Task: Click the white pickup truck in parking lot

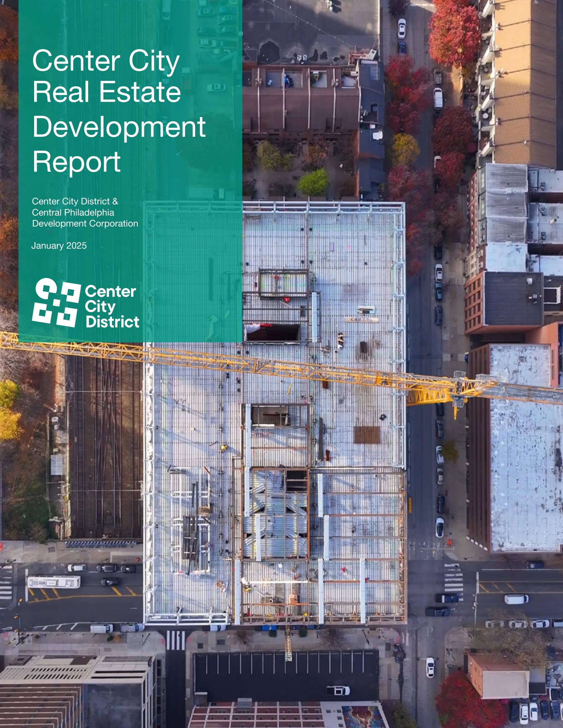Action: [338, 690]
